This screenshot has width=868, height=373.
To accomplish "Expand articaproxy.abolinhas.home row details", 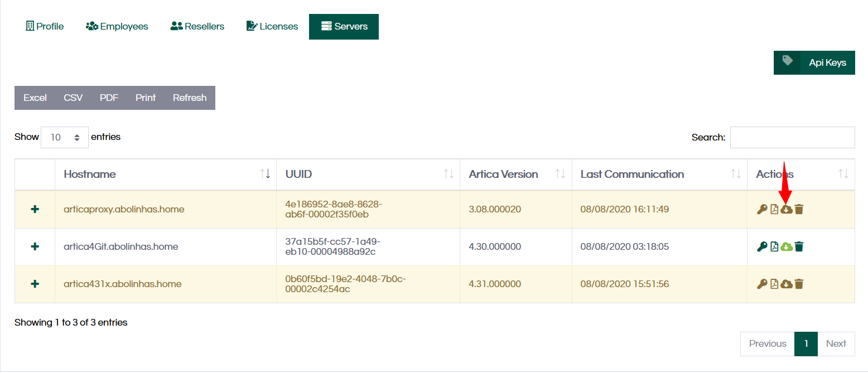I will [x=35, y=210].
